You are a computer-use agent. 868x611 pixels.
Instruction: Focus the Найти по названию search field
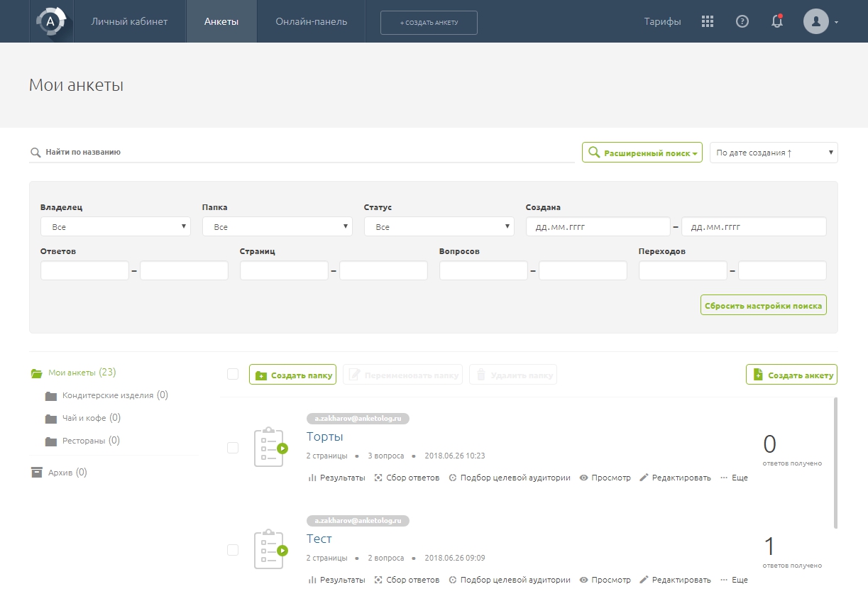pos(305,152)
